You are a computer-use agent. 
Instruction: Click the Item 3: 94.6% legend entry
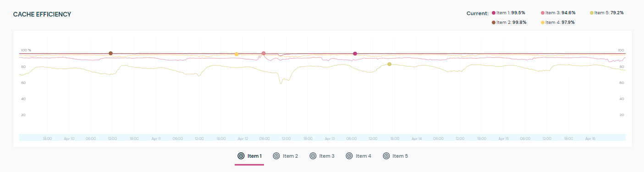pos(558,13)
